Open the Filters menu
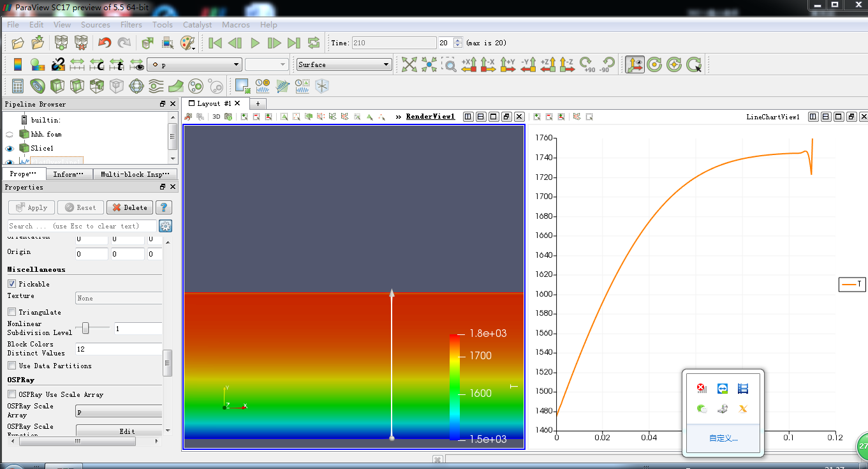 click(x=131, y=24)
